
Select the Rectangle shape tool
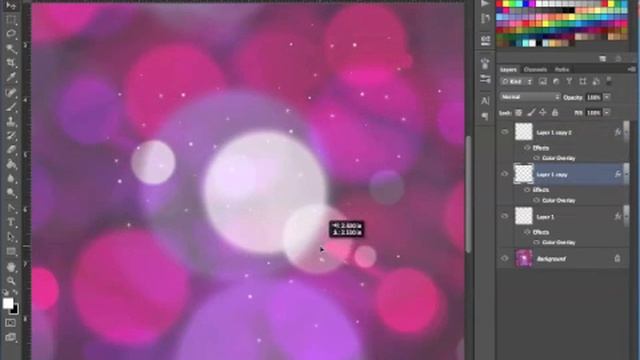tap(11, 251)
